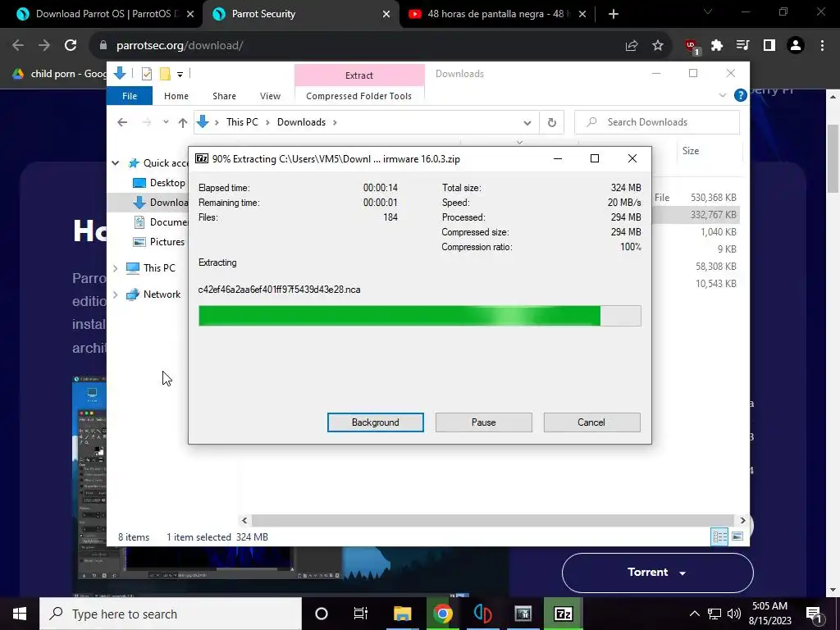
Task: Expand the Network tree node
Action: point(115,294)
